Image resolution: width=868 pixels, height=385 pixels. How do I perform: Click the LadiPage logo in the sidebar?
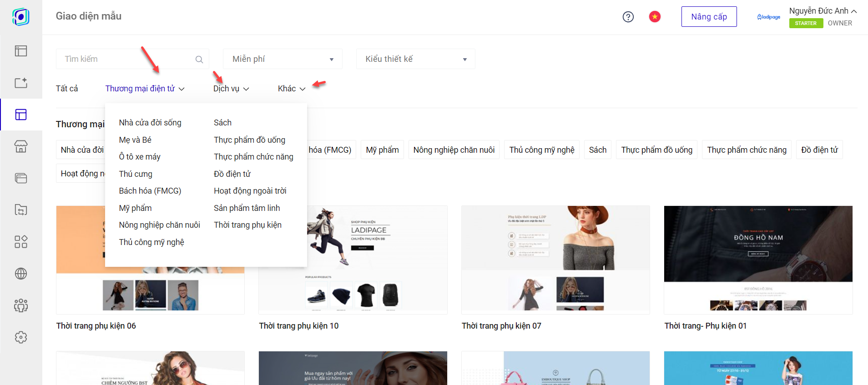[x=21, y=17]
